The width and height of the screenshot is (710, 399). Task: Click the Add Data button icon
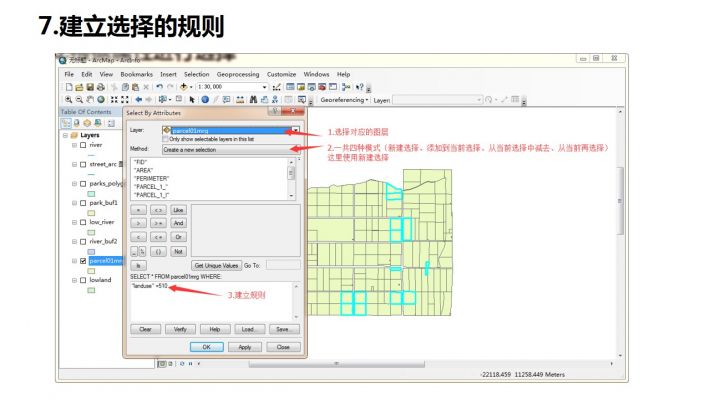point(184,87)
